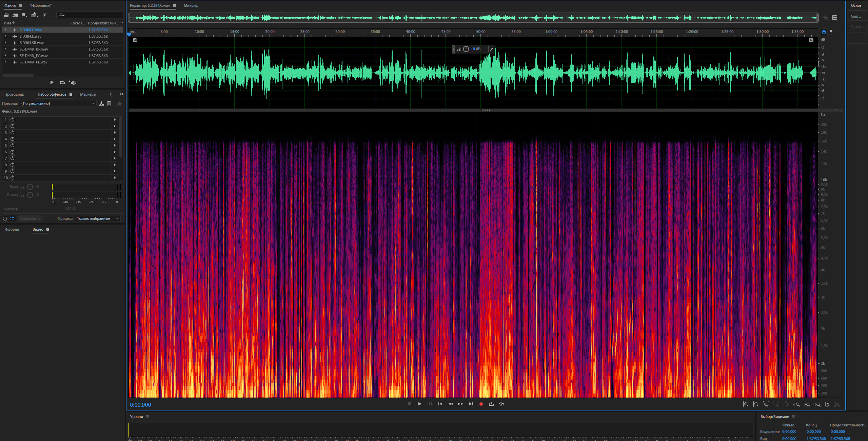
Task: Toggle loop playback icon in transport
Action: click(x=491, y=404)
